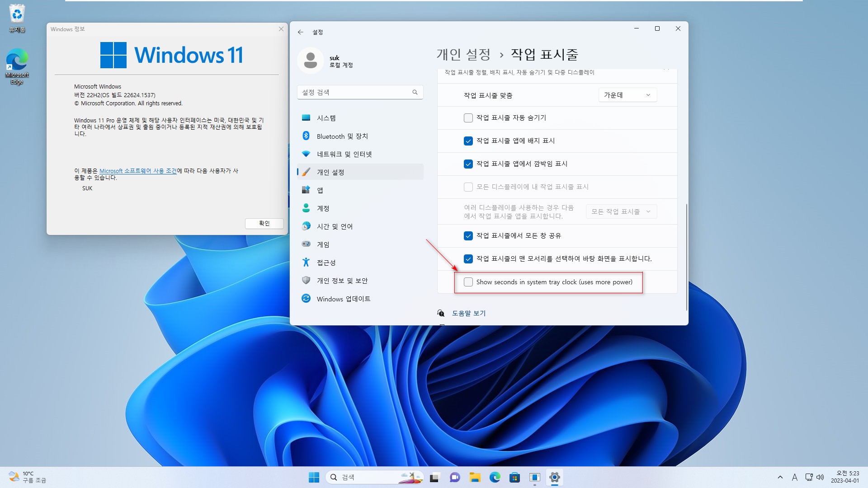
Task: Select the suk user account avatar
Action: tap(311, 61)
